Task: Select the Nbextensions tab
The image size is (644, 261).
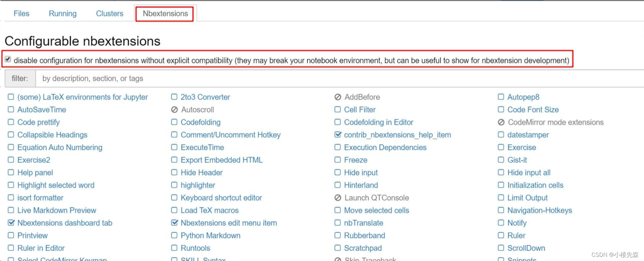Action: tap(165, 13)
